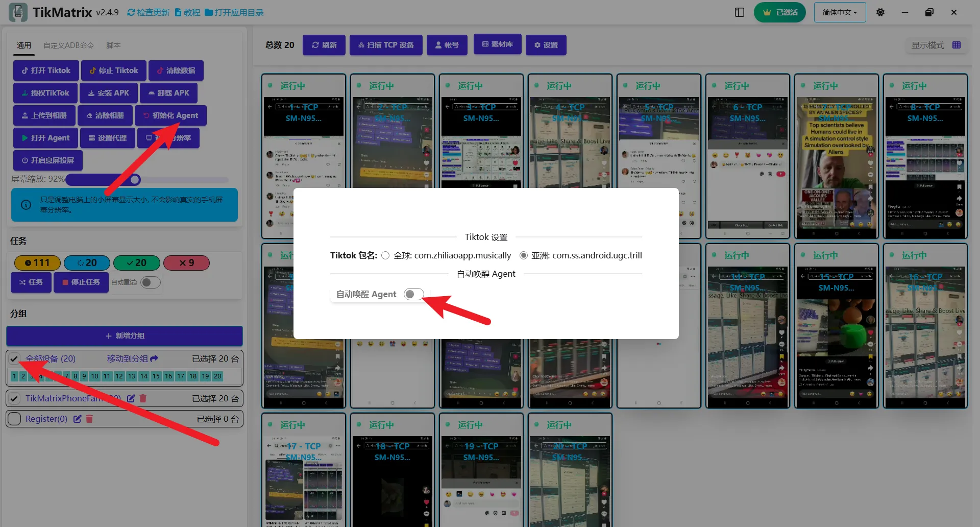Image resolution: width=980 pixels, height=527 pixels.
Task: Toggle the auto retry switch
Action: click(x=150, y=282)
